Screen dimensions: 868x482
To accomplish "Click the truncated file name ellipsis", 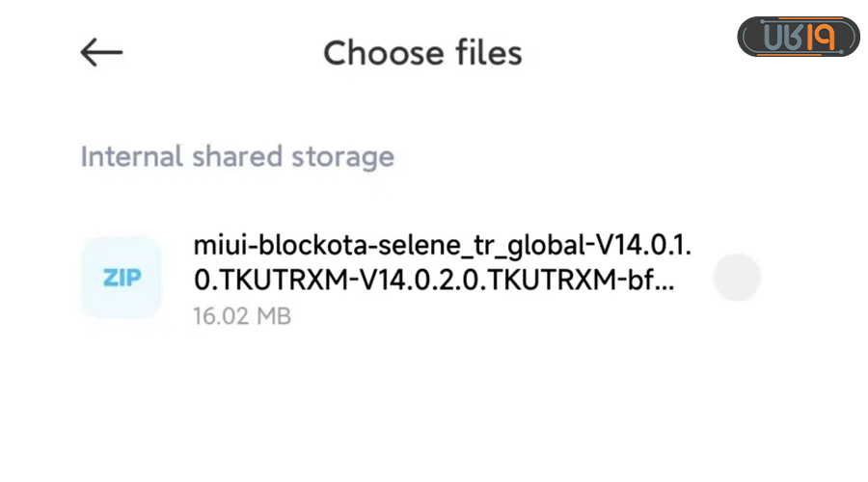I will (665, 281).
